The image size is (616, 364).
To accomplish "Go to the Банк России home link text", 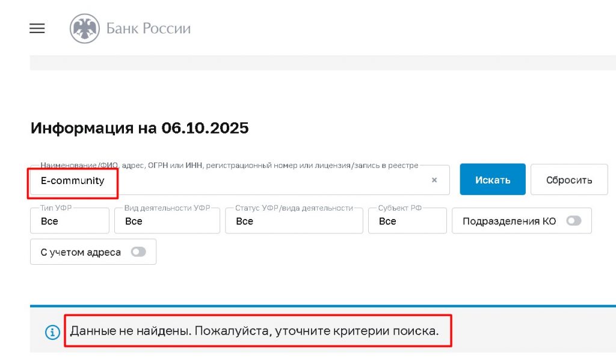I will (148, 29).
